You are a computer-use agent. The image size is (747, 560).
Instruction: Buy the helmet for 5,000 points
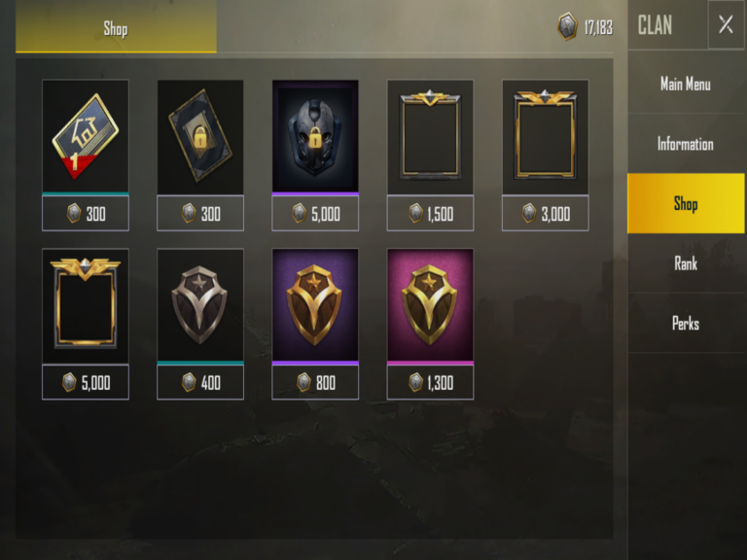tap(315, 213)
